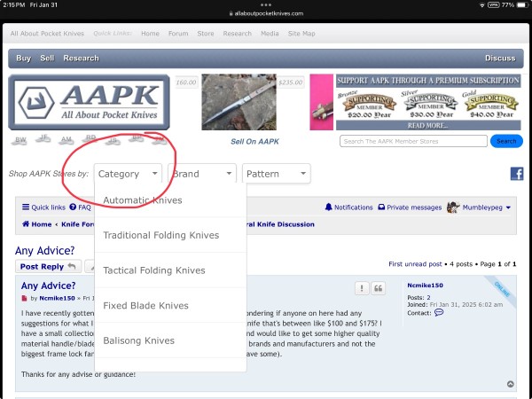Viewport: 532px width, 399px height.
Task: Open the Facebook page icon
Action: 517,174
